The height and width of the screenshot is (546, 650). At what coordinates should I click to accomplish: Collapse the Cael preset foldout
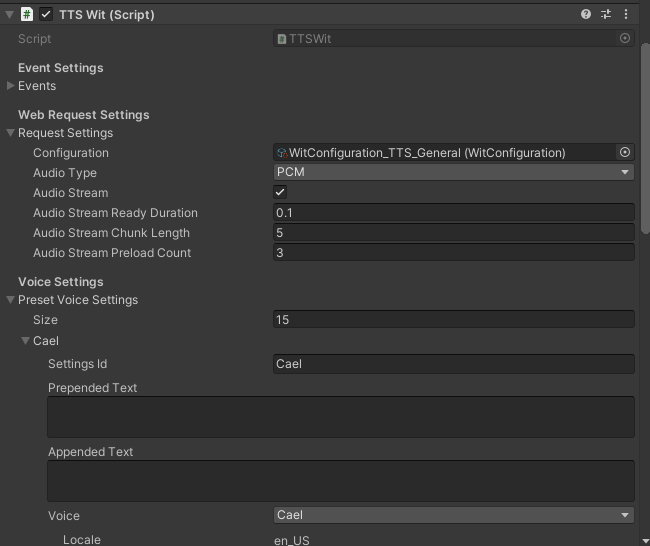(25, 341)
